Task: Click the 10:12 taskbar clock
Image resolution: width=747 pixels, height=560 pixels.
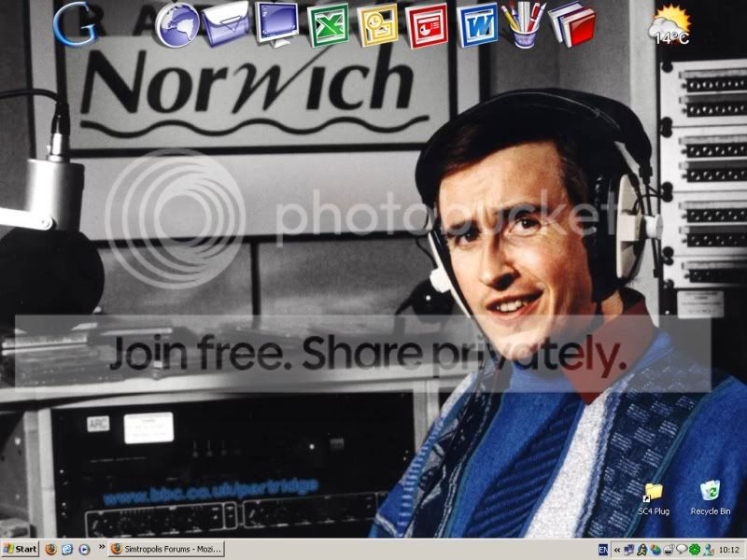Action: tap(729, 550)
